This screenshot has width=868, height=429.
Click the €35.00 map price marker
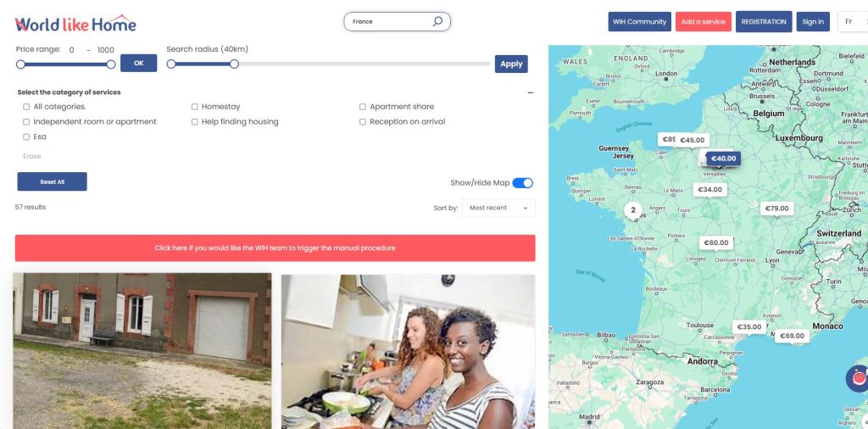[x=749, y=326]
